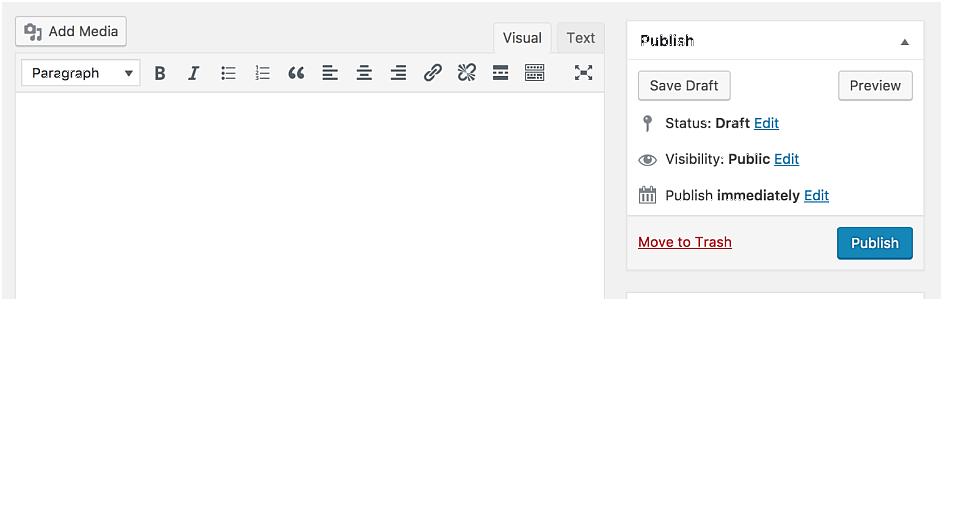The width and height of the screenshot is (962, 531).
Task: Click the Add Media button
Action: (x=71, y=31)
